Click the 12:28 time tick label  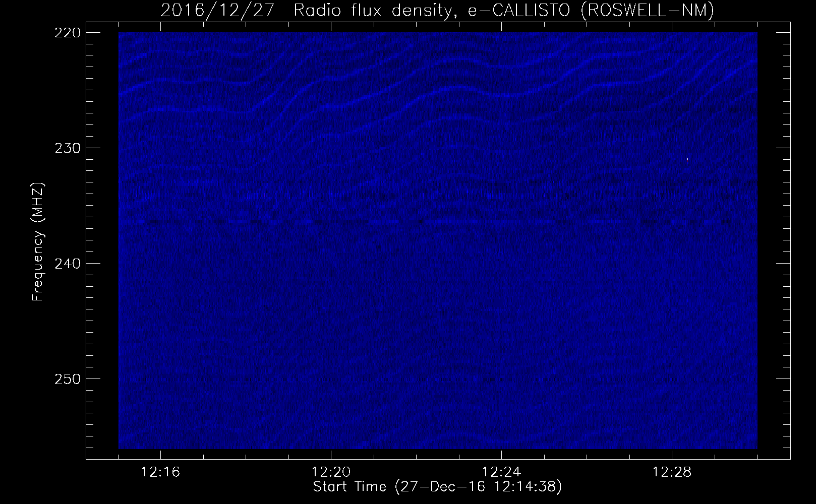pyautogui.click(x=672, y=472)
